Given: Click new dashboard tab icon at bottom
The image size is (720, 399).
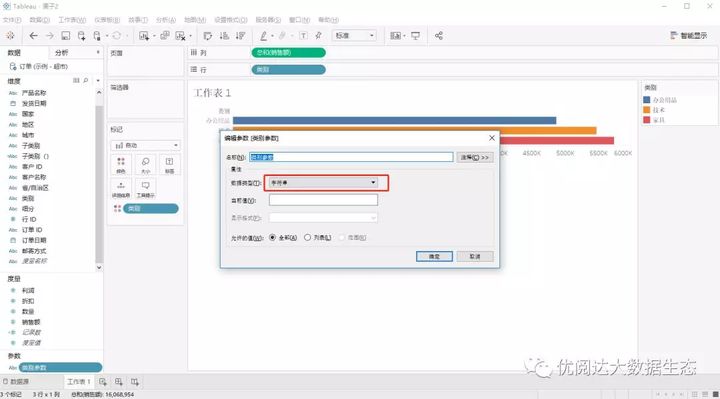Looking at the screenshot, I should click(118, 382).
